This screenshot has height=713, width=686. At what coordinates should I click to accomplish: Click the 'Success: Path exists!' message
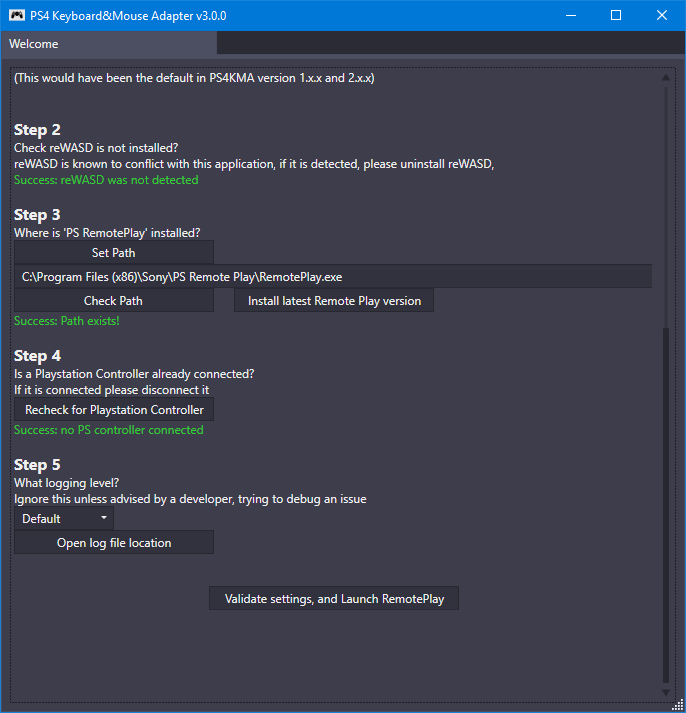click(x=66, y=321)
